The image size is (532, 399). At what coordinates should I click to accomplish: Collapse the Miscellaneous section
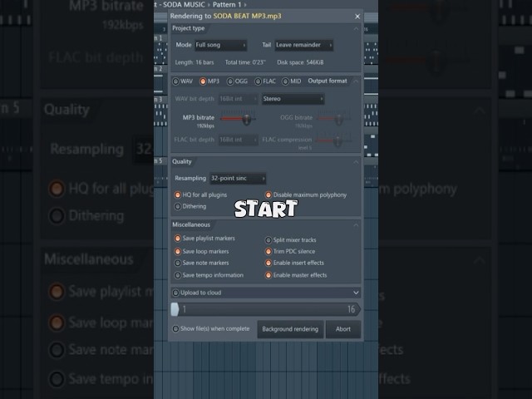[356, 225]
